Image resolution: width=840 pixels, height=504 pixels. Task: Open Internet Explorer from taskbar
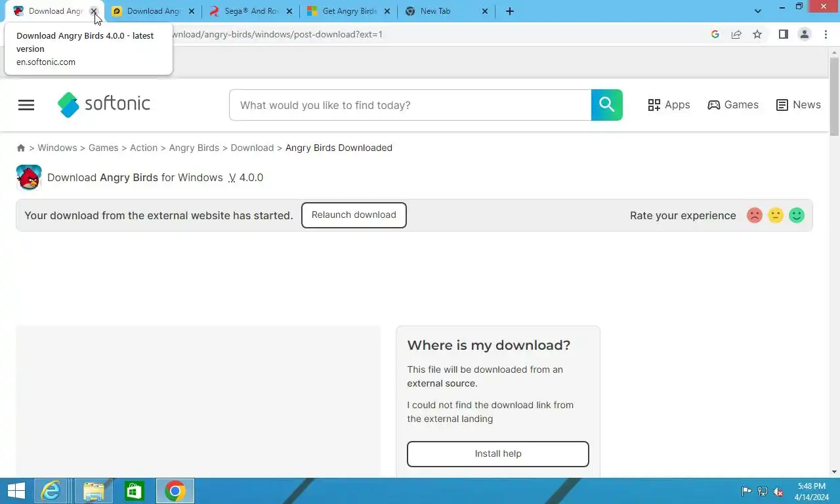(x=51, y=491)
